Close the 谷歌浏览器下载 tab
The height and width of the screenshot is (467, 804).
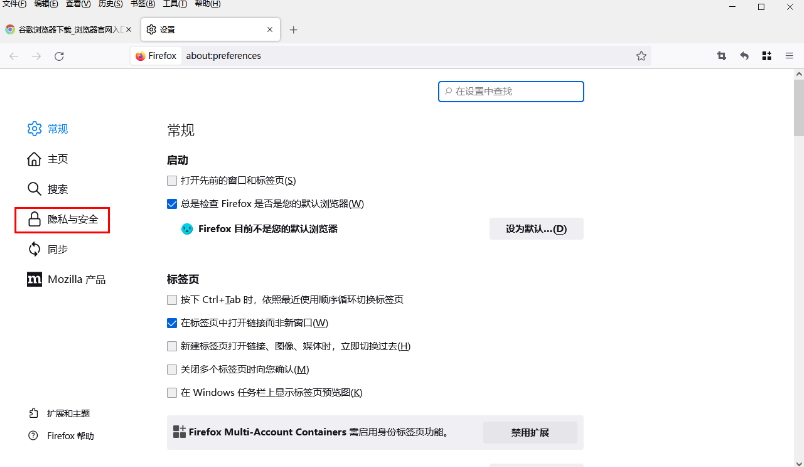[x=128, y=30]
